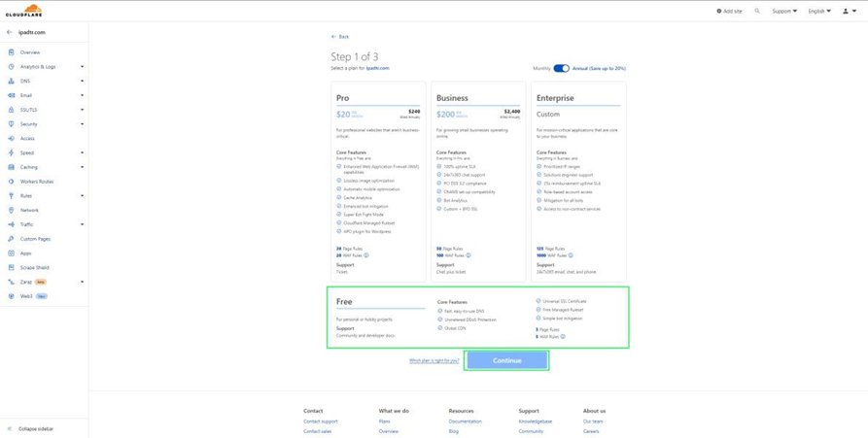
Task: Open the Support dropdown in the header
Action: 784,11
